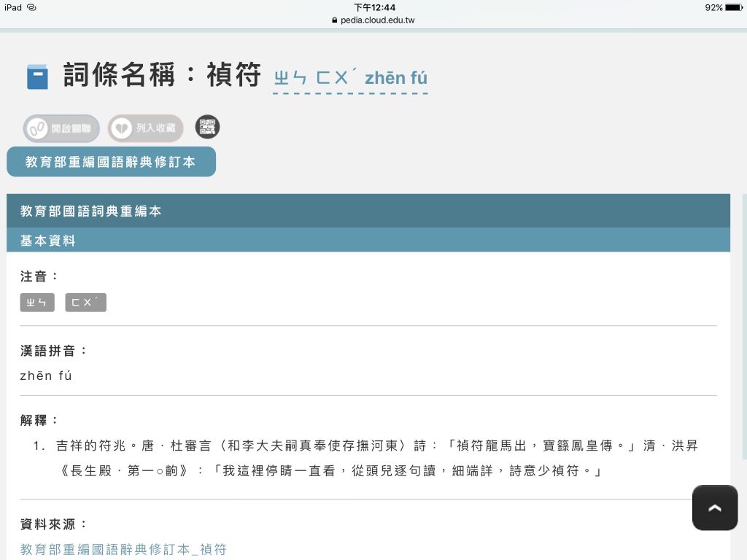Open the QR code icon
The height and width of the screenshot is (560, 747).
(x=207, y=127)
